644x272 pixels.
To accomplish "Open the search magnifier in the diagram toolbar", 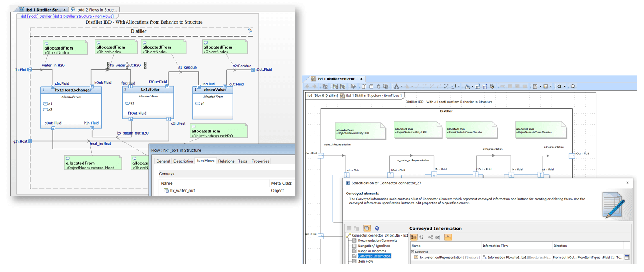I will [x=572, y=86].
